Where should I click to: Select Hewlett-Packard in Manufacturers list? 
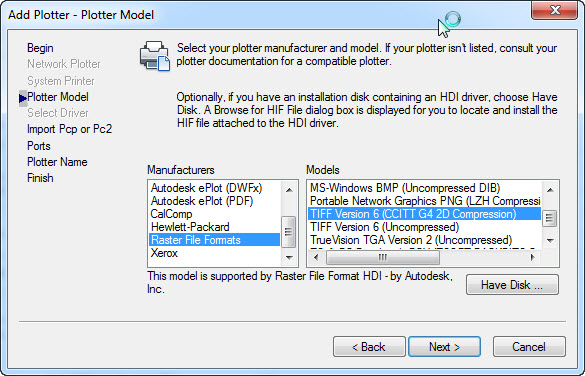[190, 227]
